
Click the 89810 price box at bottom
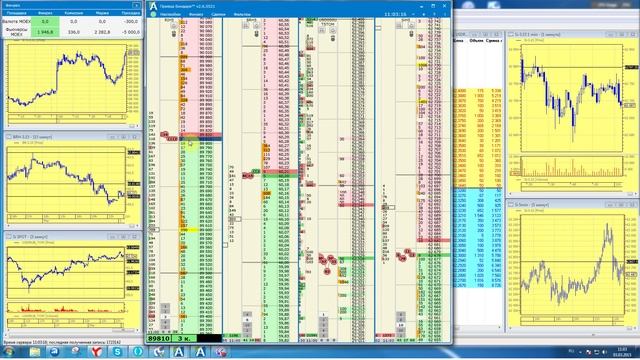point(159,338)
